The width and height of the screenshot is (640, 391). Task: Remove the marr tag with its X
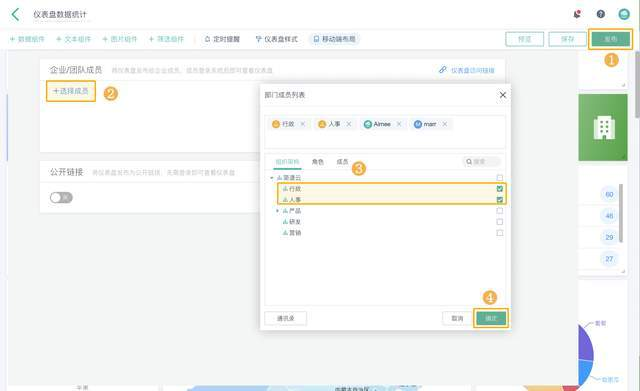(x=444, y=124)
